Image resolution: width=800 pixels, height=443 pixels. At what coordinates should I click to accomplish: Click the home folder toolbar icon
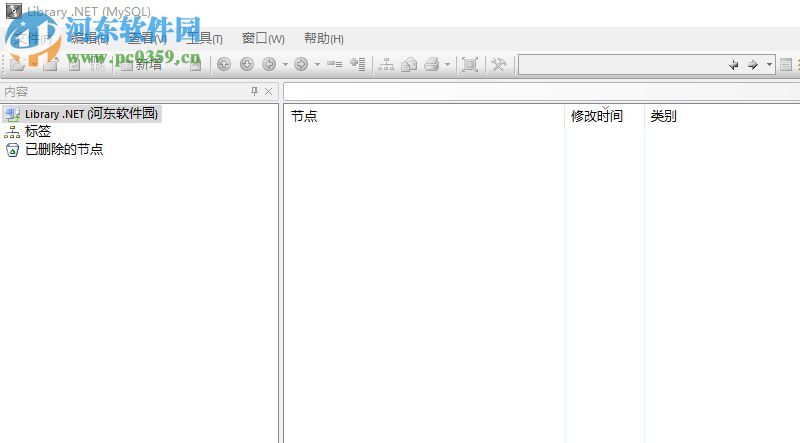click(x=409, y=65)
